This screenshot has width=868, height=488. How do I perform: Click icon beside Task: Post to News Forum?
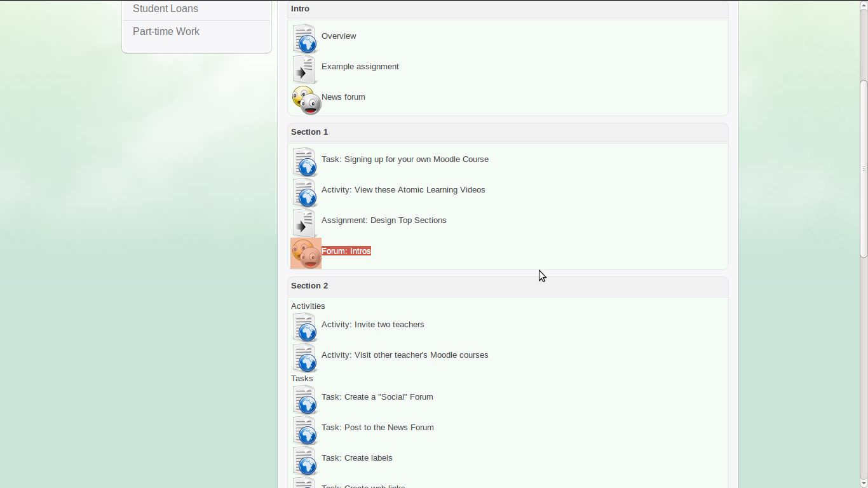(305, 430)
